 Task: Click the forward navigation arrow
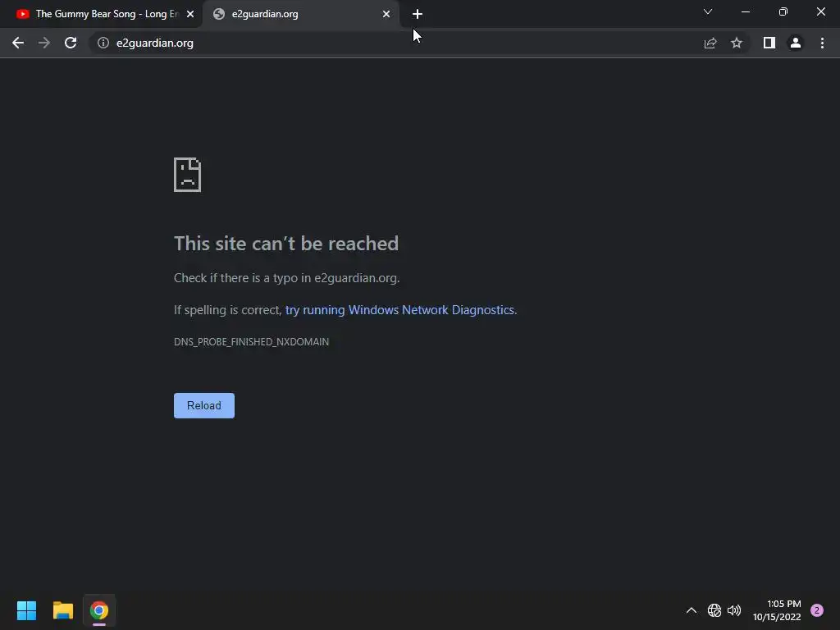pos(44,43)
